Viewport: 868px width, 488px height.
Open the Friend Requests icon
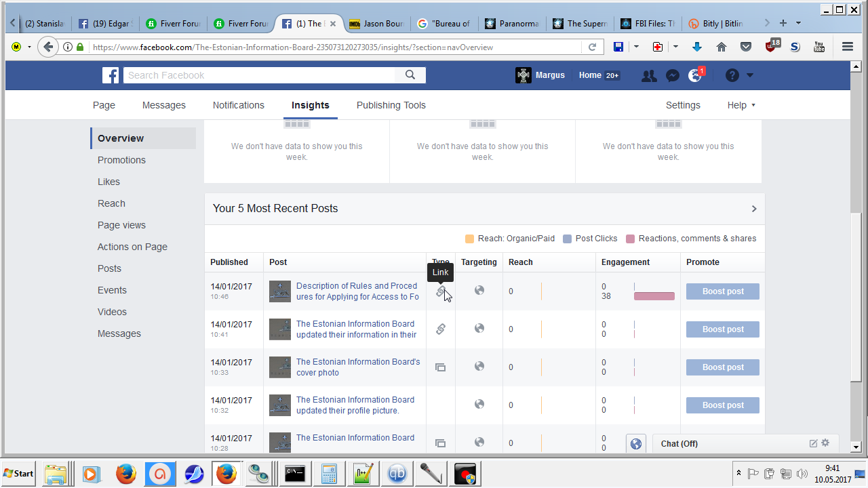649,76
